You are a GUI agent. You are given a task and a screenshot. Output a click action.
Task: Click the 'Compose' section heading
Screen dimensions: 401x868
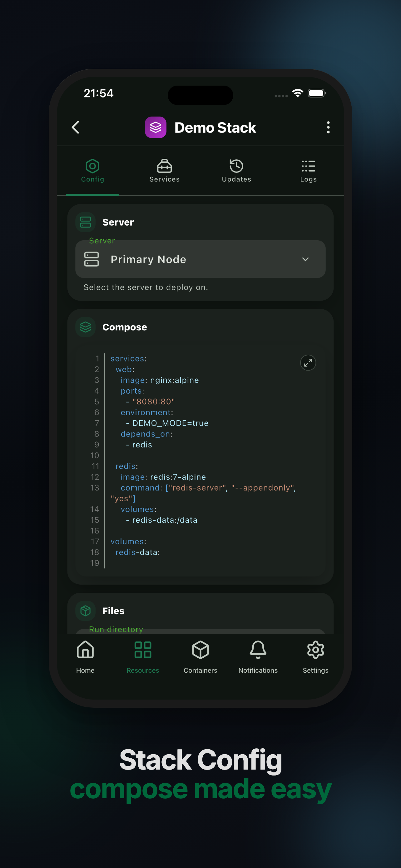click(x=125, y=327)
